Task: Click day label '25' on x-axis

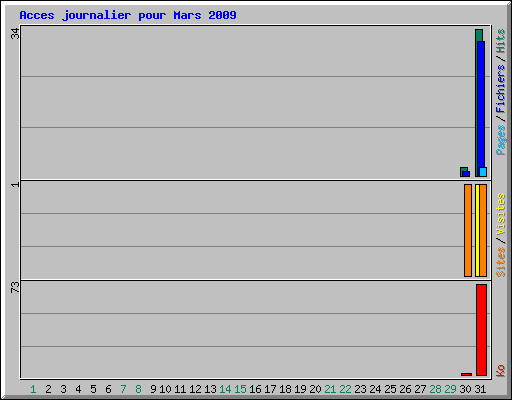Action: (x=390, y=389)
